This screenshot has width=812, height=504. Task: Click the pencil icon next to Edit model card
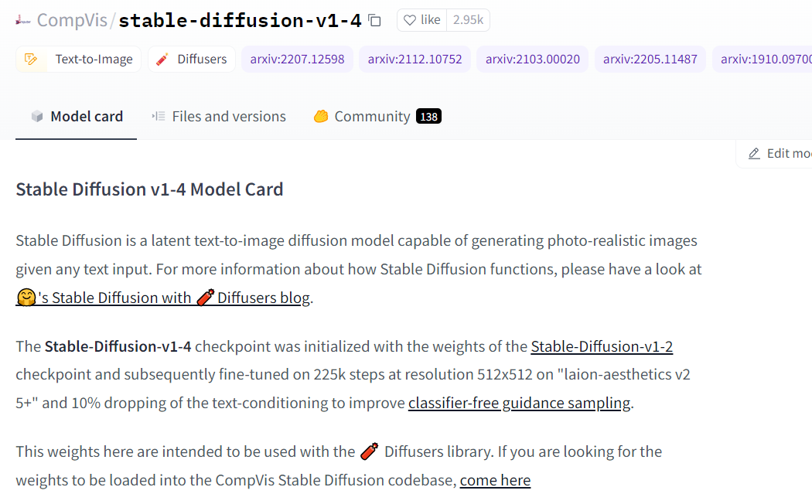point(752,153)
